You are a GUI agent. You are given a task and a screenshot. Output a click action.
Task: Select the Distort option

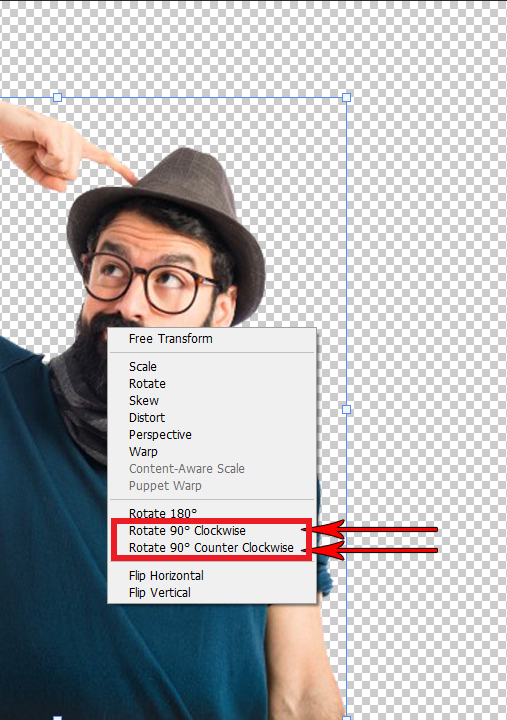pyautogui.click(x=146, y=417)
